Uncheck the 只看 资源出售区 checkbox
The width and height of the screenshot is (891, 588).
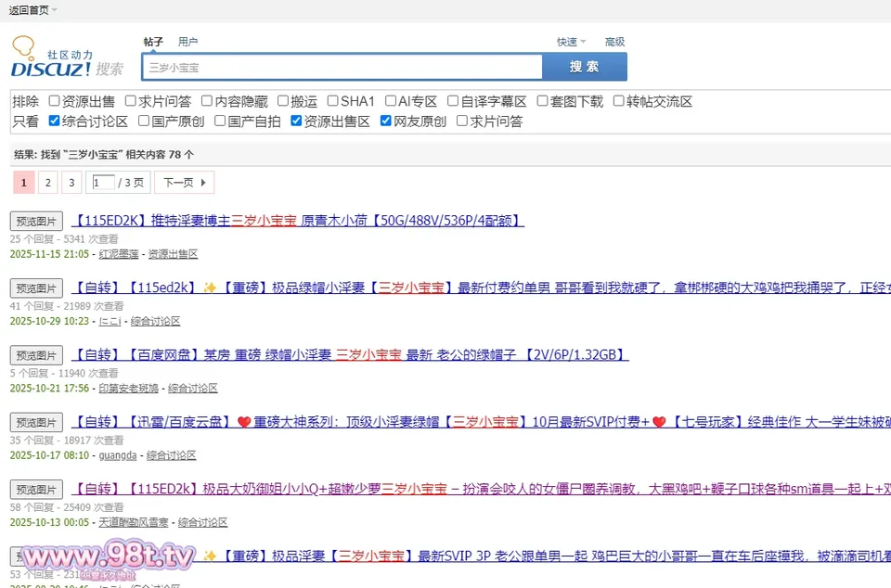[x=297, y=121]
